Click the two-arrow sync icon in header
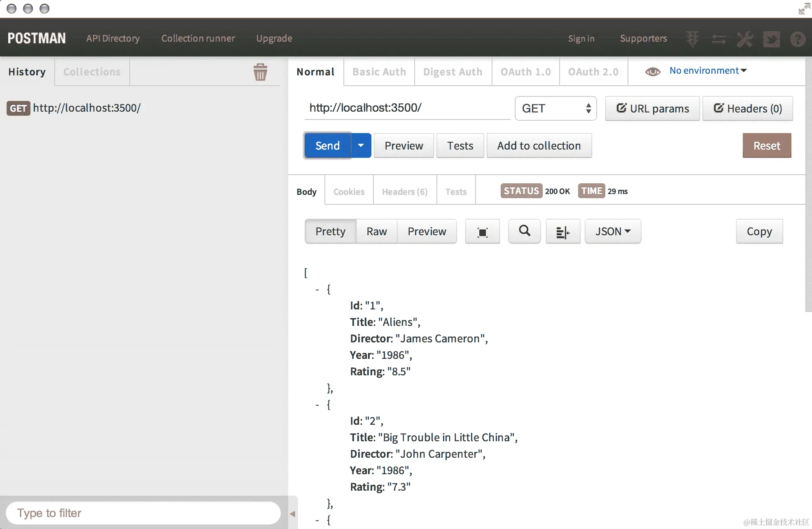812x529 pixels. 719,39
